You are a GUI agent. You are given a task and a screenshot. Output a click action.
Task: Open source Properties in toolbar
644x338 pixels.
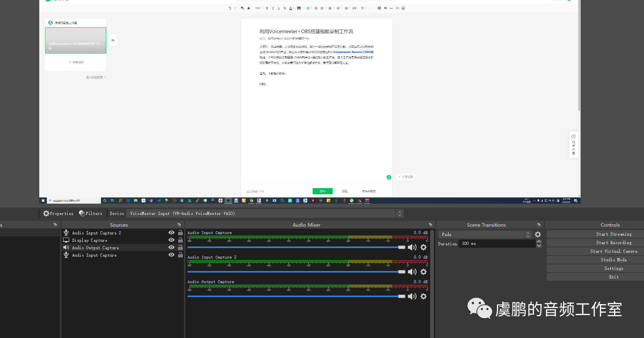(58, 213)
